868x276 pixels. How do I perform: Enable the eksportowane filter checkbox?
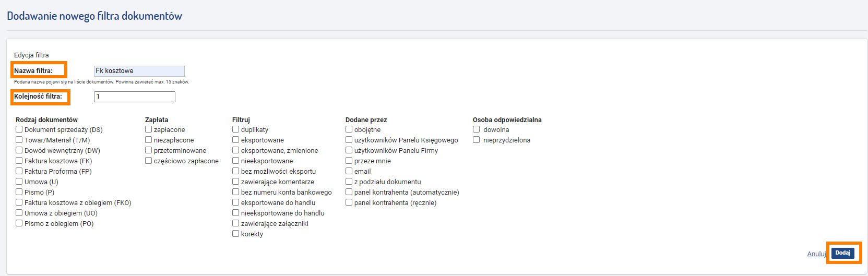pos(236,140)
